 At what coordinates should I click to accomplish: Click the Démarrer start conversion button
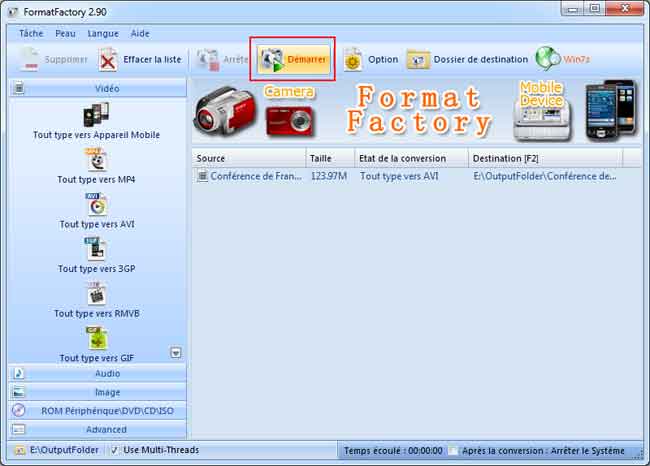point(294,60)
